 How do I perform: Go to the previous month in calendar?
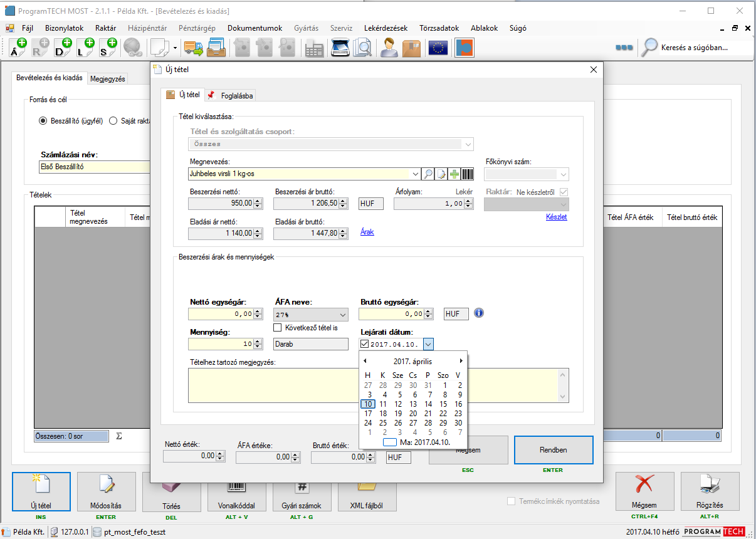[x=365, y=361]
